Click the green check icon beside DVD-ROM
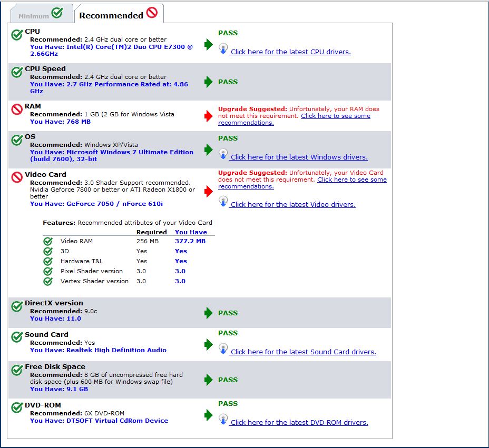Image resolution: width=489 pixels, height=448 pixels. pyautogui.click(x=17, y=407)
